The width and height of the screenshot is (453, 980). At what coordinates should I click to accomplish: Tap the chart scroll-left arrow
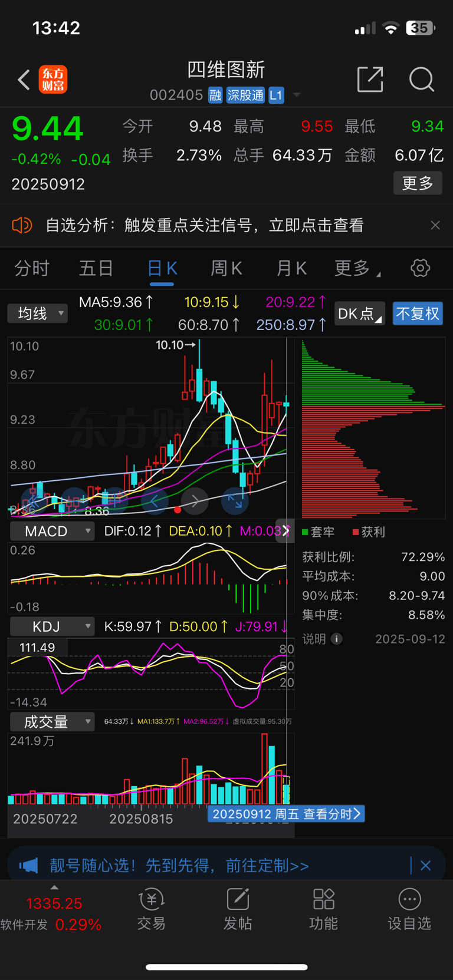tap(155, 501)
